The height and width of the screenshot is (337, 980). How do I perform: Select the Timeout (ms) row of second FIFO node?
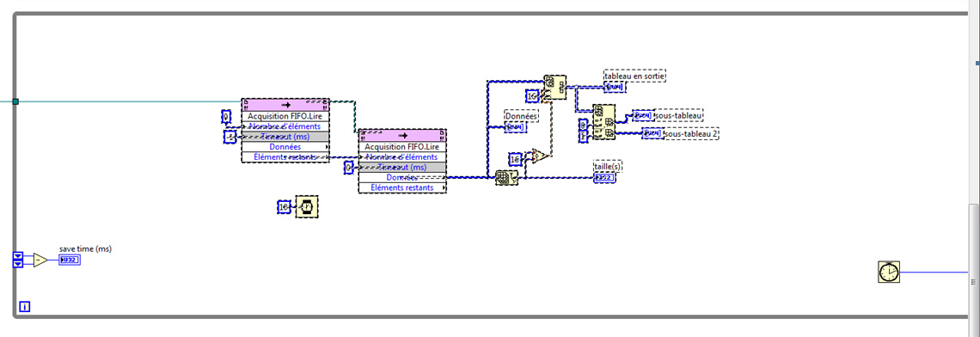(x=402, y=167)
